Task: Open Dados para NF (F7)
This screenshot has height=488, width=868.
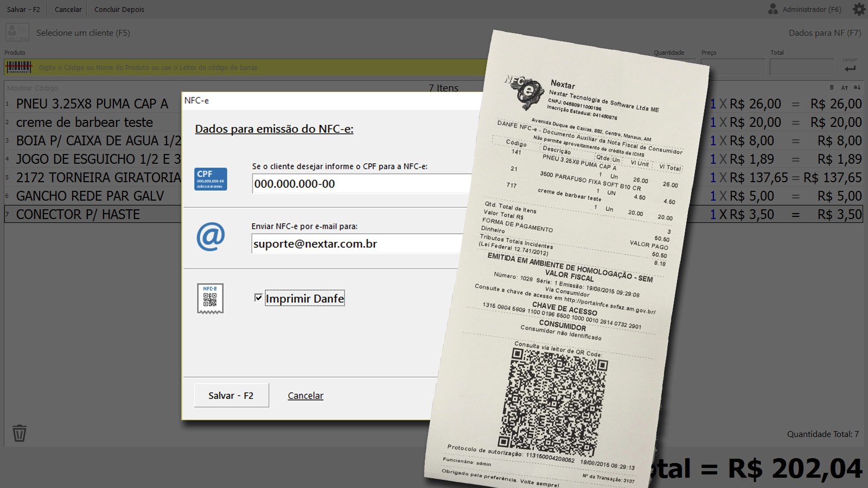Action: (825, 33)
